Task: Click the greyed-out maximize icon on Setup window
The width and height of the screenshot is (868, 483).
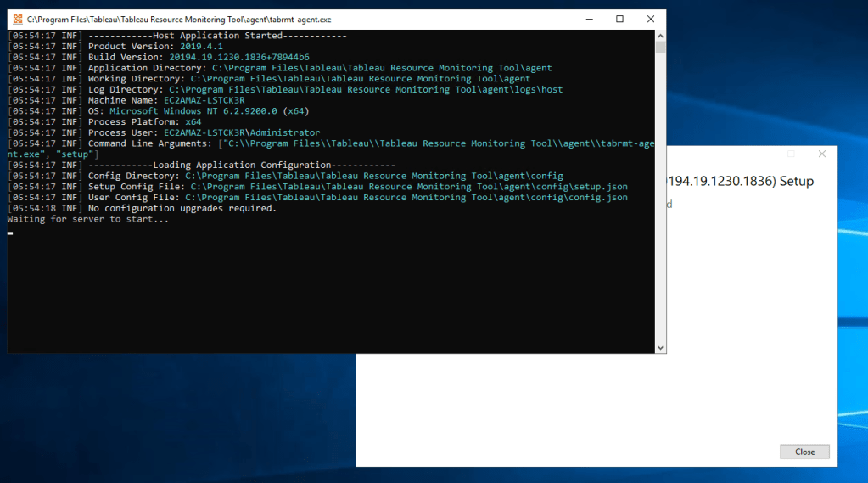Action: (x=791, y=154)
